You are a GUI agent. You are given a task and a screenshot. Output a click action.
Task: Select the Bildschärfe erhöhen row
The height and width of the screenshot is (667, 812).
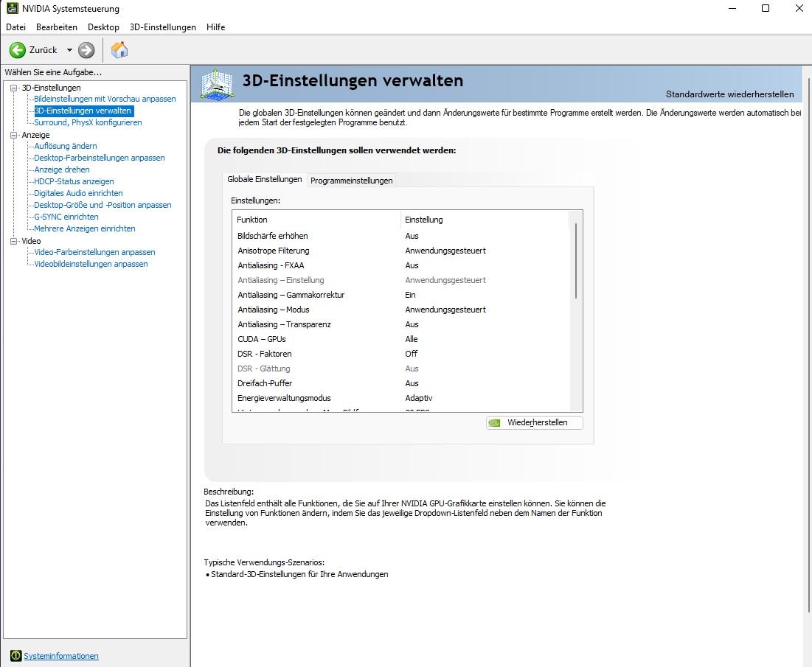pyautogui.click(x=401, y=236)
